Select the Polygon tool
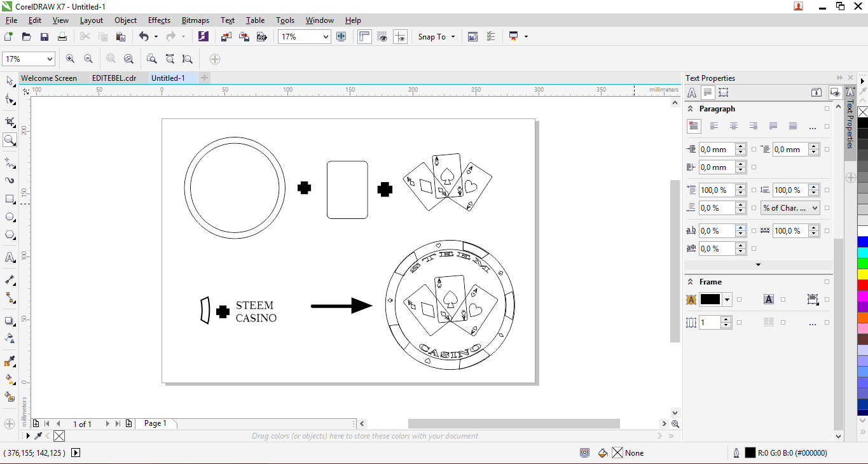The height and width of the screenshot is (464, 868). (x=10, y=235)
